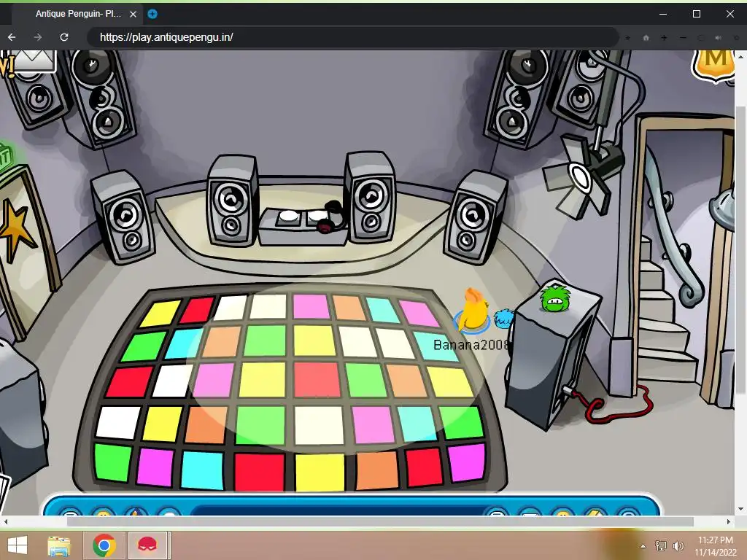Open the mail envelope in the game
Image resolution: width=747 pixels, height=560 pixels.
[x=34, y=61]
